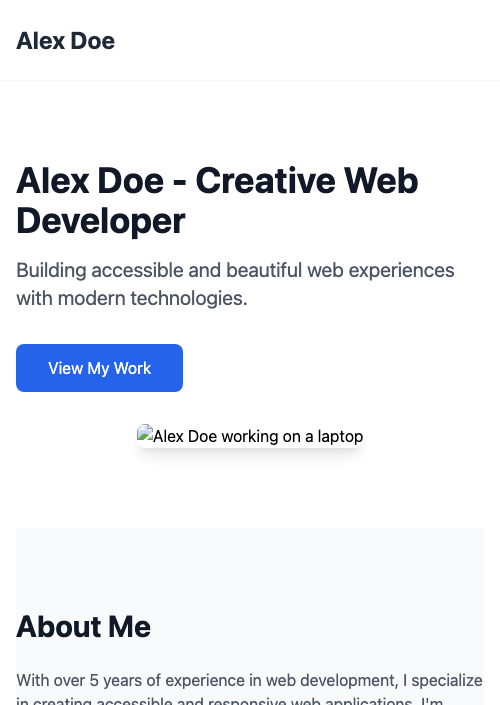
Task: Click the gray About section background above heading
Action: (x=250, y=567)
